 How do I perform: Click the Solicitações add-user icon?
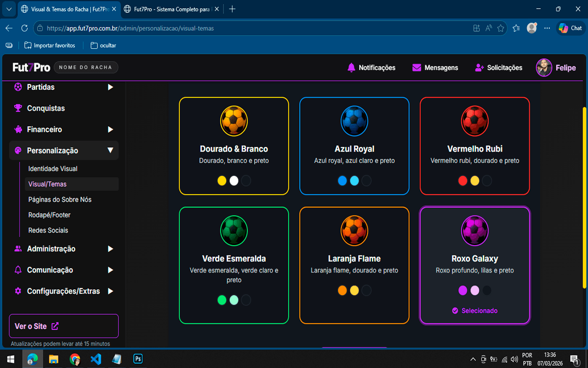(479, 68)
